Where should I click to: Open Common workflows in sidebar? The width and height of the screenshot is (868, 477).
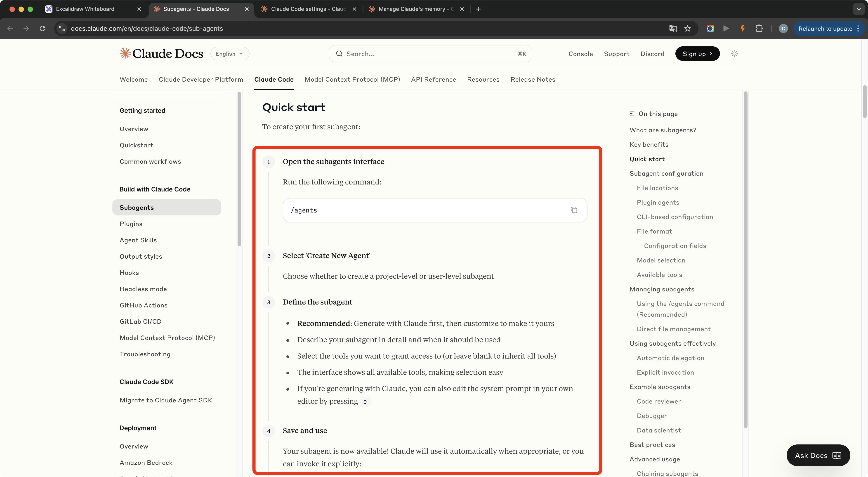tap(150, 161)
